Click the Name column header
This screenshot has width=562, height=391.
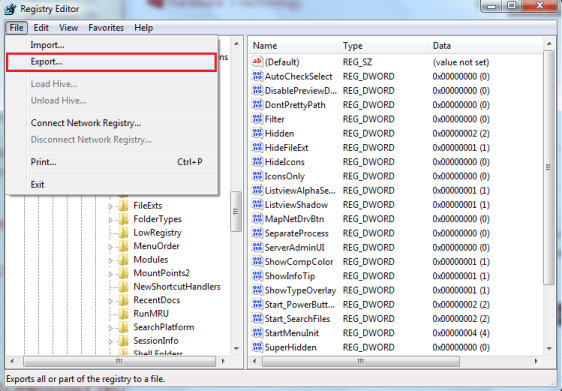pyautogui.click(x=293, y=46)
